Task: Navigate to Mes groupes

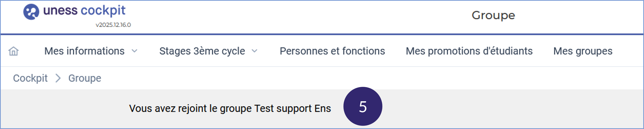Action: point(583,51)
